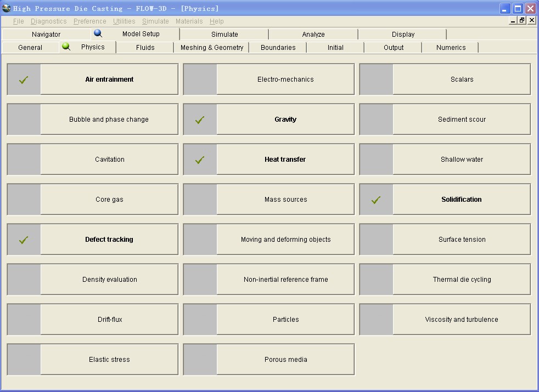This screenshot has width=539, height=392.
Task: Switch to the Meshing & Geometry tab
Action: tap(211, 48)
